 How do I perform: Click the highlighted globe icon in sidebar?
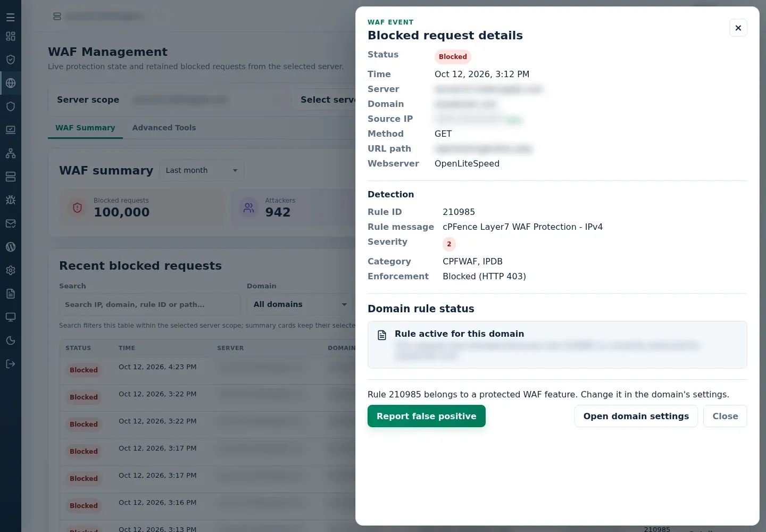pos(11,83)
